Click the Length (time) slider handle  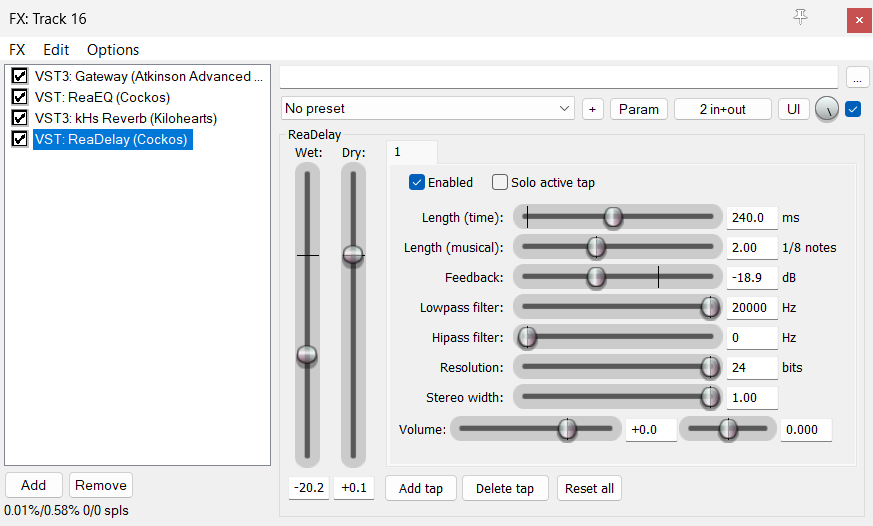tap(613, 217)
